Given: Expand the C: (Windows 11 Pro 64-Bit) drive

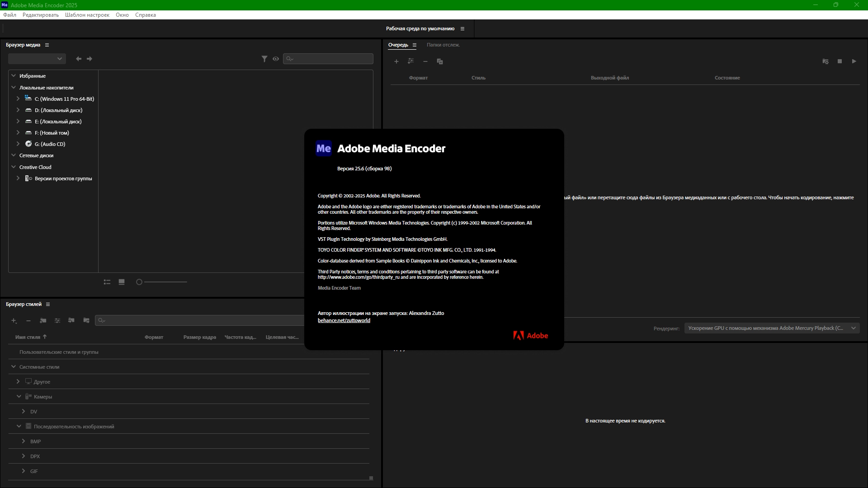Looking at the screenshot, I should (x=18, y=99).
